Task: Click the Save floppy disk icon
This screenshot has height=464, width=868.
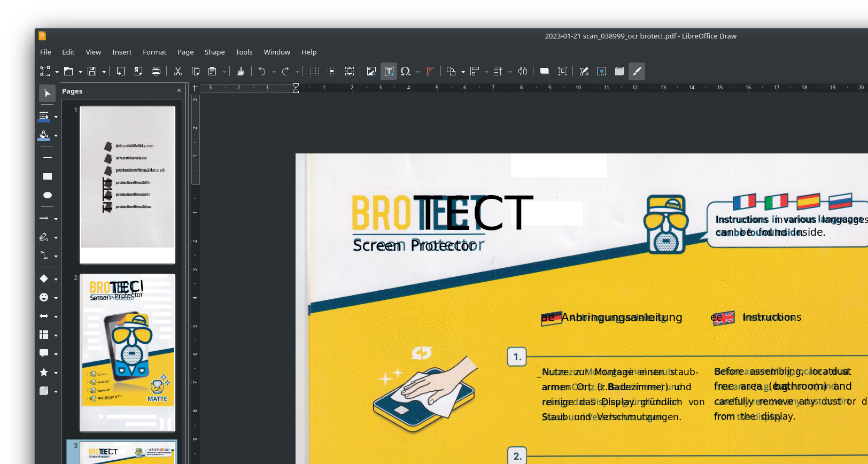Action: click(92, 71)
